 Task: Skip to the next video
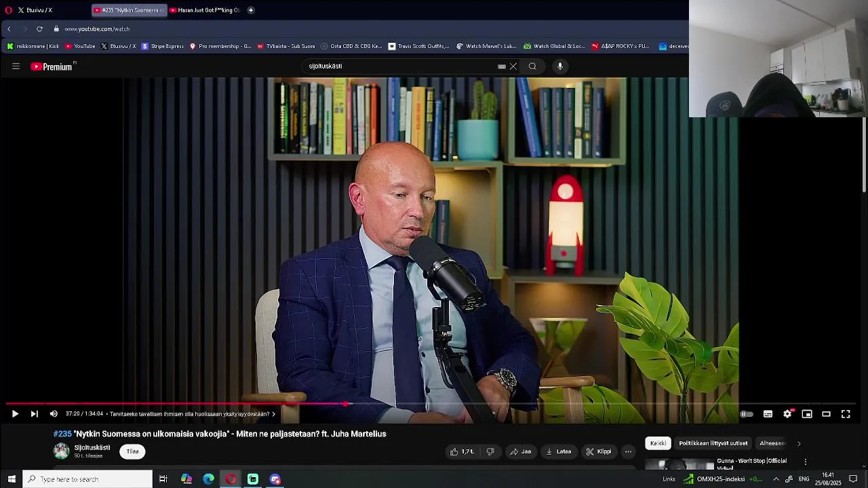coord(34,414)
